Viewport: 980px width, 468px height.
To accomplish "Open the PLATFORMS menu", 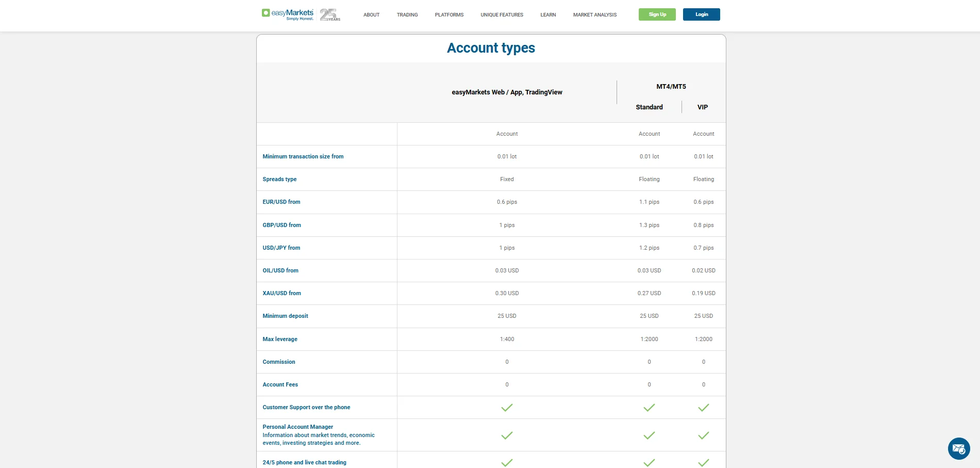I will pyautogui.click(x=449, y=15).
